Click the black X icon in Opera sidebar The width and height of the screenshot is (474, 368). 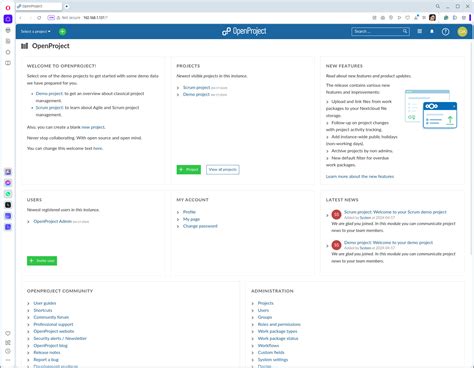pos(8,205)
